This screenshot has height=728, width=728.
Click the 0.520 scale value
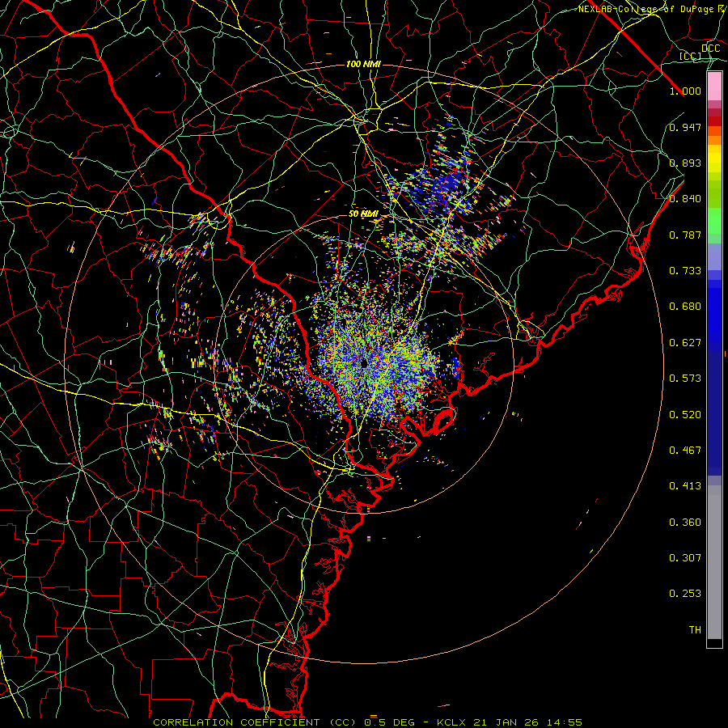coord(685,415)
